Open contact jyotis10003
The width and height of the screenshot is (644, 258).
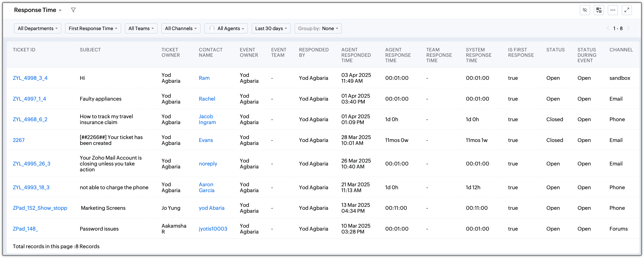(x=213, y=229)
